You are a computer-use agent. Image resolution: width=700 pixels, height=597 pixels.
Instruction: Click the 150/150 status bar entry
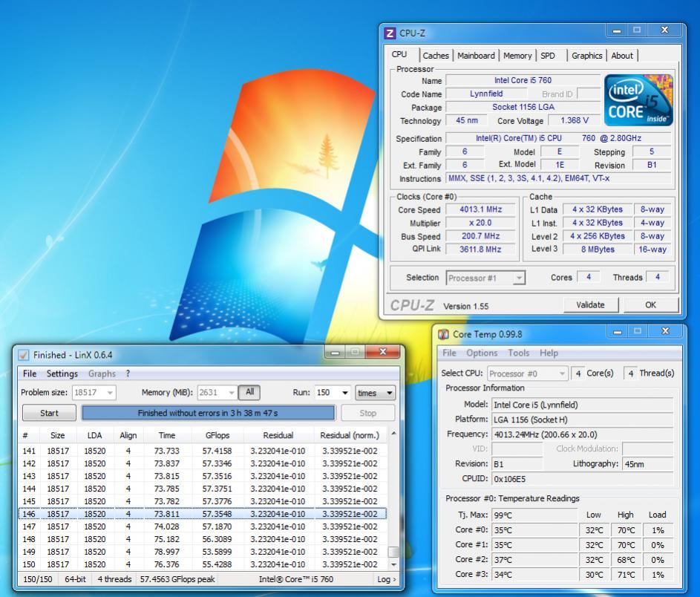click(38, 579)
